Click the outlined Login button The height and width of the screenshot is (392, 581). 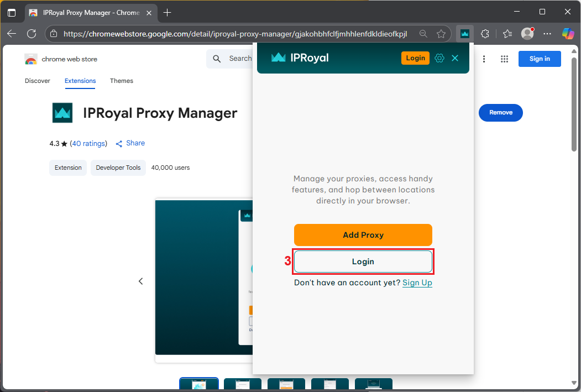pos(363,262)
